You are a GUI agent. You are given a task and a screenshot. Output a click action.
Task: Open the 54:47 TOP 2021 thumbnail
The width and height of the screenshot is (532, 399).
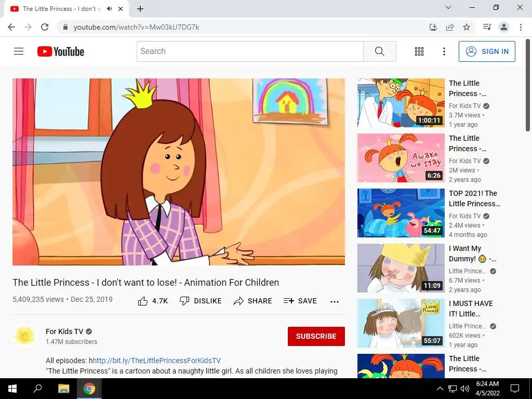401,212
